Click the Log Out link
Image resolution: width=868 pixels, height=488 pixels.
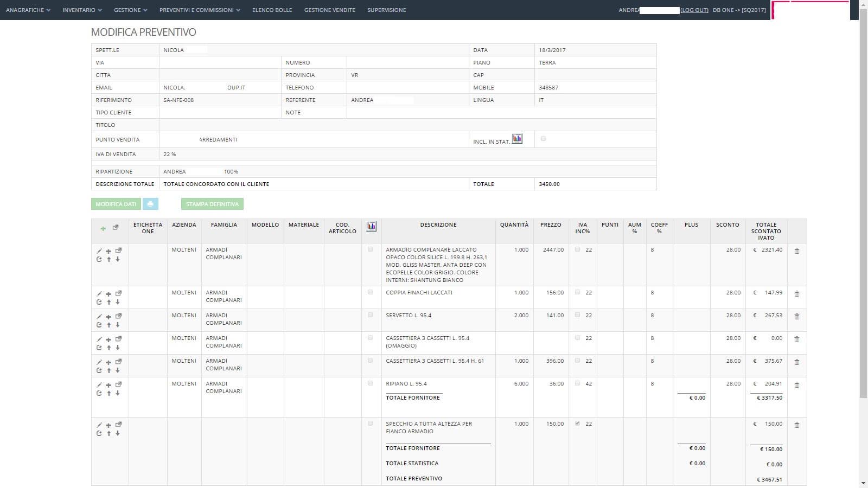[x=694, y=10]
